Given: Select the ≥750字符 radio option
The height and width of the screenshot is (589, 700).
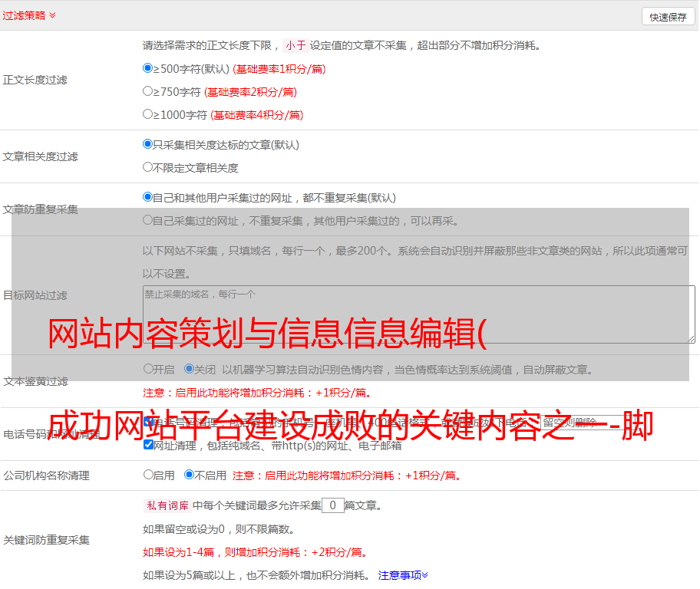Looking at the screenshot, I should click(x=147, y=91).
